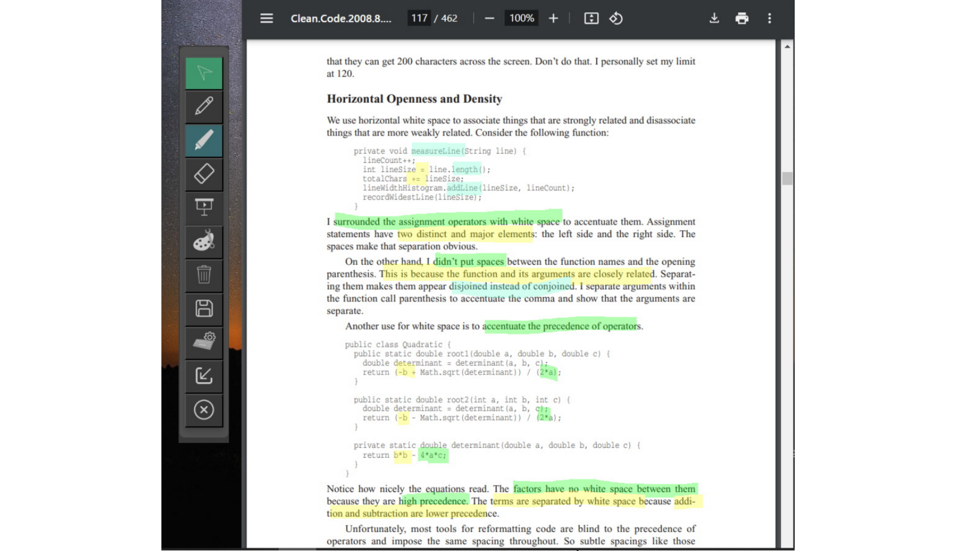Image resolution: width=980 pixels, height=551 pixels.
Task: Rotate the document counterclockwise
Action: click(x=616, y=18)
